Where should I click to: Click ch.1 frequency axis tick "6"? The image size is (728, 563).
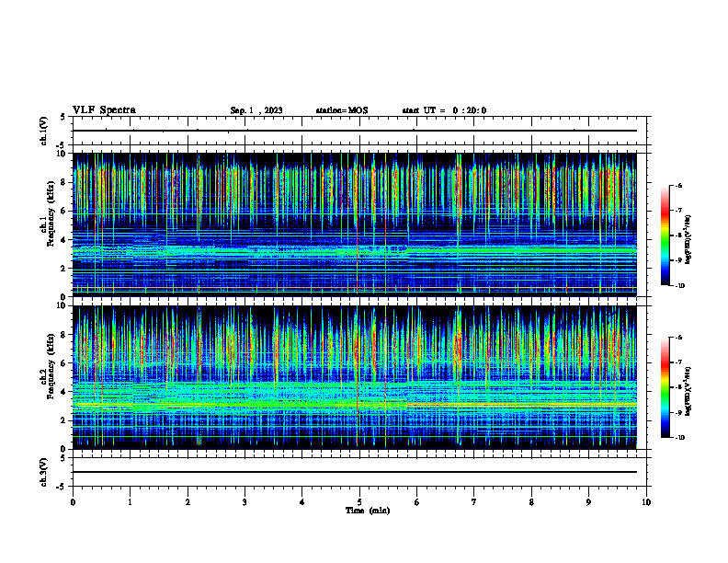(x=63, y=212)
